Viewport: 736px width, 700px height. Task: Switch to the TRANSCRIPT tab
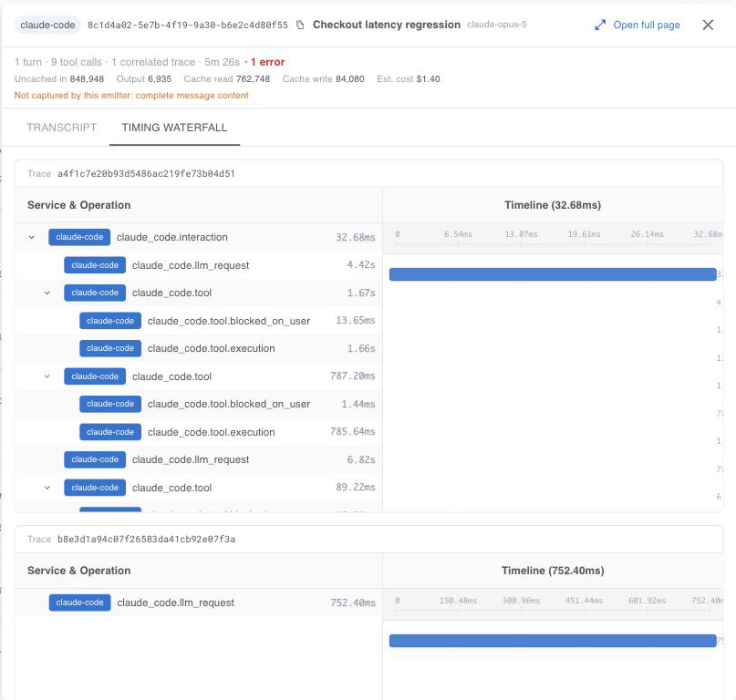point(61,128)
